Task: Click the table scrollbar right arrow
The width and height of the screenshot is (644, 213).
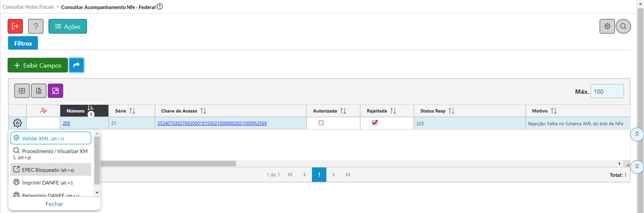Action: coord(620,163)
